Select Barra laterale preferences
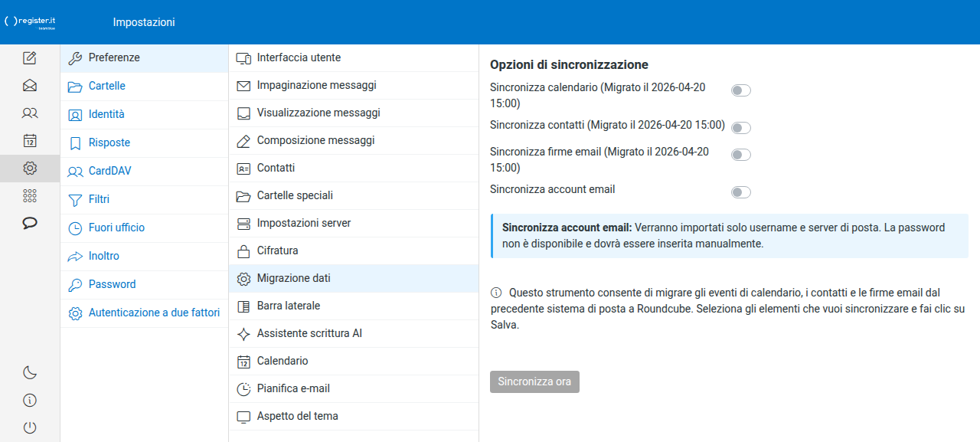Viewport: 980px width, 442px height. point(354,306)
